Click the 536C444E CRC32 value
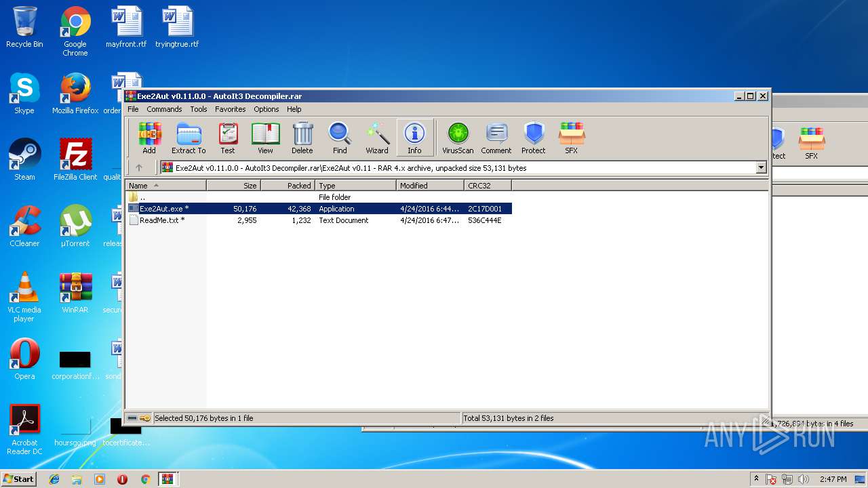Viewport: 868px width, 488px height. coord(484,220)
